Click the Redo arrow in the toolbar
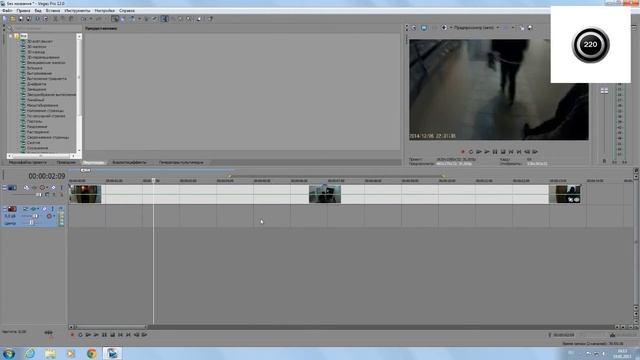Screen dimensions: 640x360 tap(99, 19)
